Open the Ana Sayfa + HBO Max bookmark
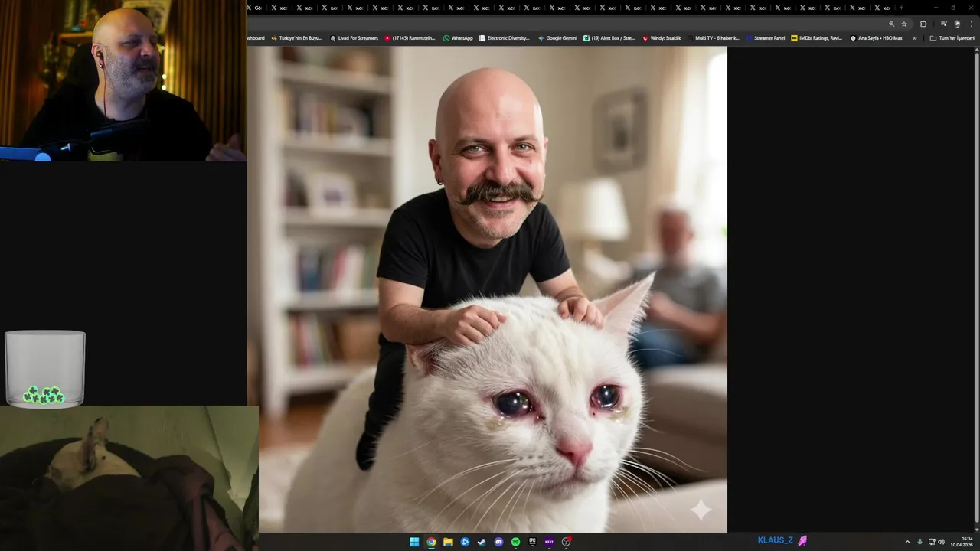Screen dimensions: 980x551 877,37
